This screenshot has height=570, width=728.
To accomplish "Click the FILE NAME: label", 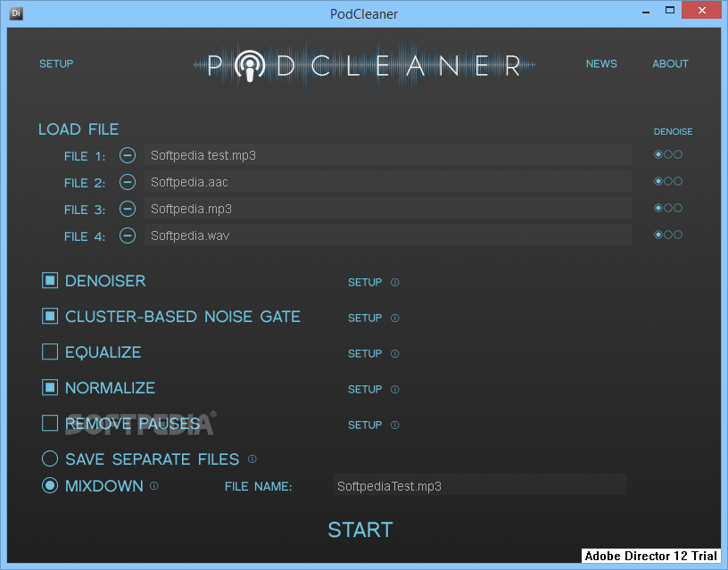I will [258, 486].
